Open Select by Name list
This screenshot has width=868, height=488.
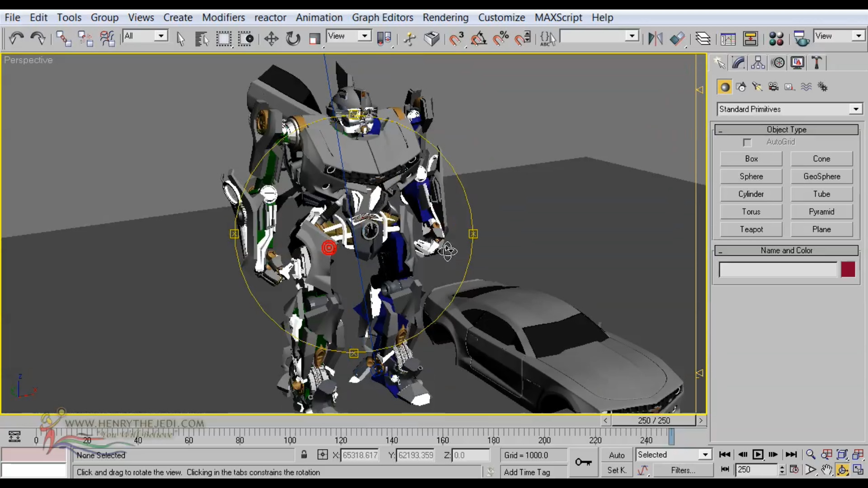(202, 39)
